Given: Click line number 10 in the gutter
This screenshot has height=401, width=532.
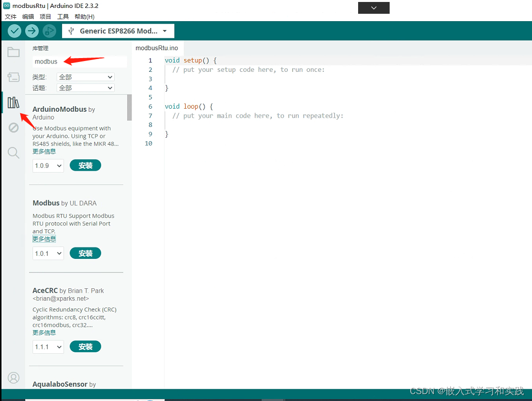Looking at the screenshot, I should tap(149, 143).
